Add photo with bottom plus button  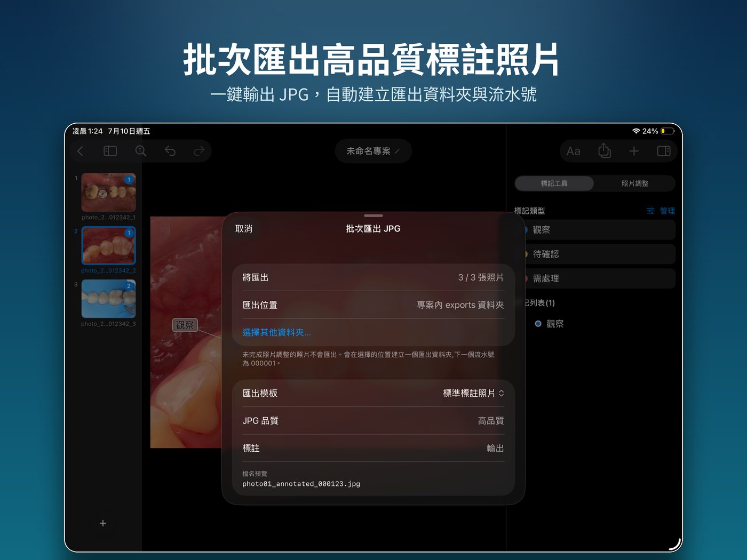coord(103,523)
